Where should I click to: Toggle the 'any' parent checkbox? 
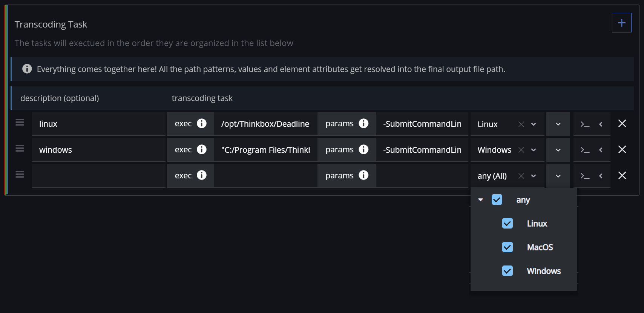[x=497, y=200]
